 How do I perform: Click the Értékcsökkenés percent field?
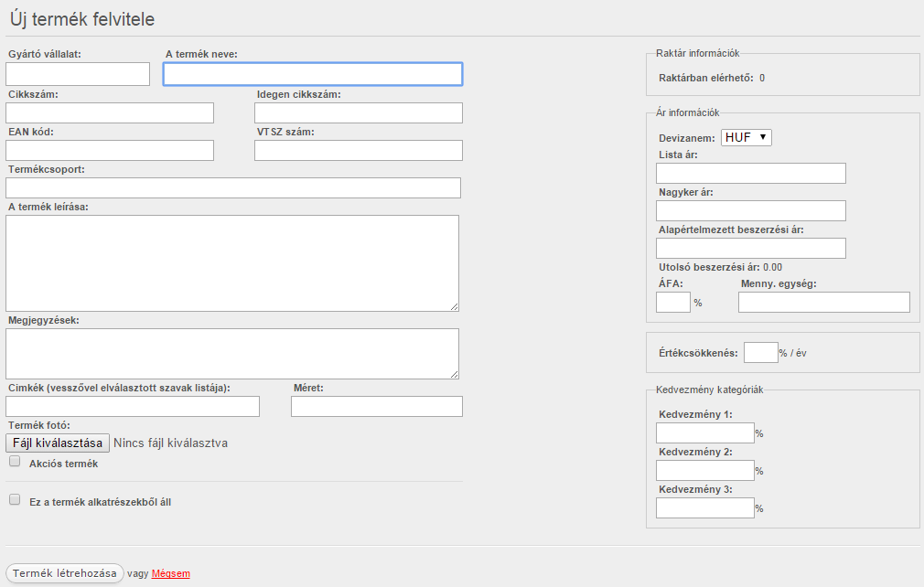pos(761,353)
